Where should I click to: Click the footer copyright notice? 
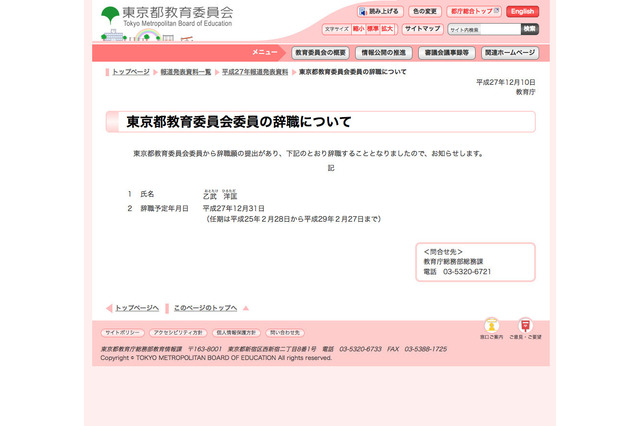(x=216, y=358)
